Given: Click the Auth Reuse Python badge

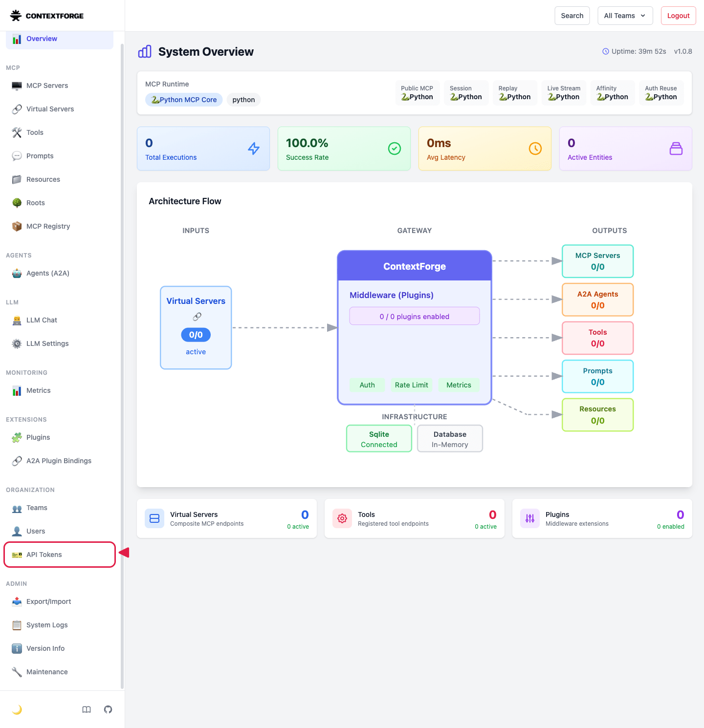Looking at the screenshot, I should click(661, 93).
